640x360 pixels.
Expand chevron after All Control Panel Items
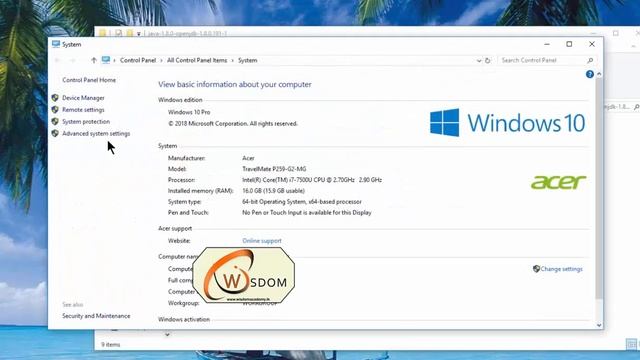(233, 60)
